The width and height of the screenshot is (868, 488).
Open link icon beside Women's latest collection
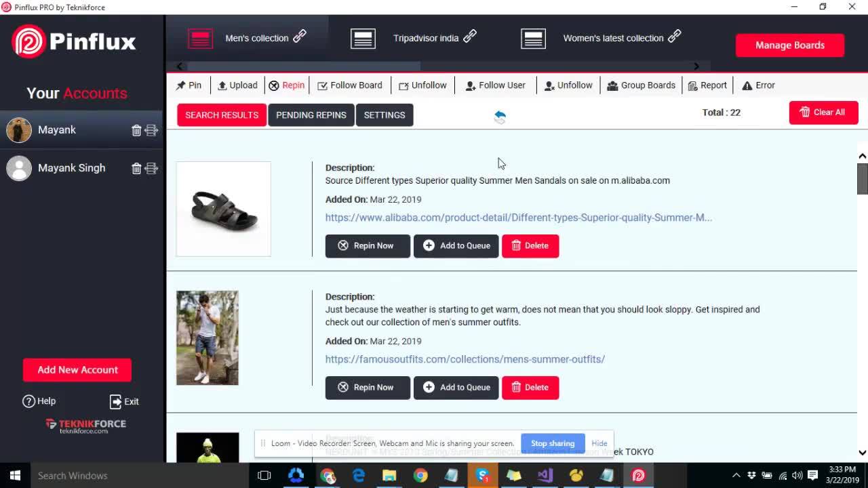click(x=674, y=36)
